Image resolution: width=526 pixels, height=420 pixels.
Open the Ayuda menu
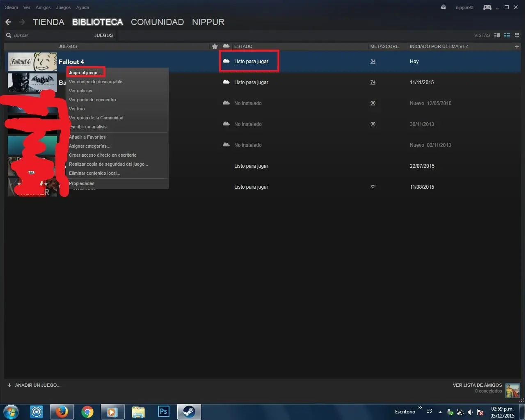[x=82, y=7]
